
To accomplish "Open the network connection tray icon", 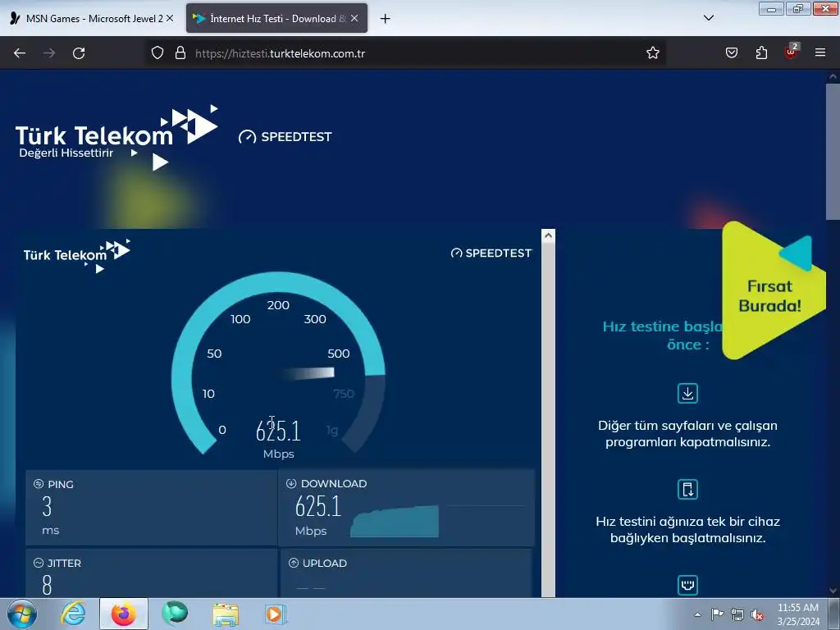I will tap(737, 614).
